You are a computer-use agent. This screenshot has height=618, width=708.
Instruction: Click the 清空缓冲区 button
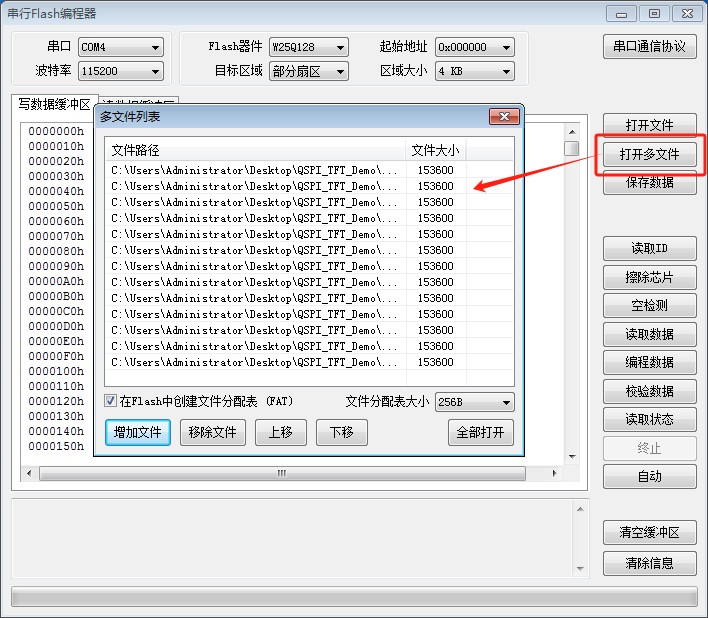pyautogui.click(x=649, y=532)
